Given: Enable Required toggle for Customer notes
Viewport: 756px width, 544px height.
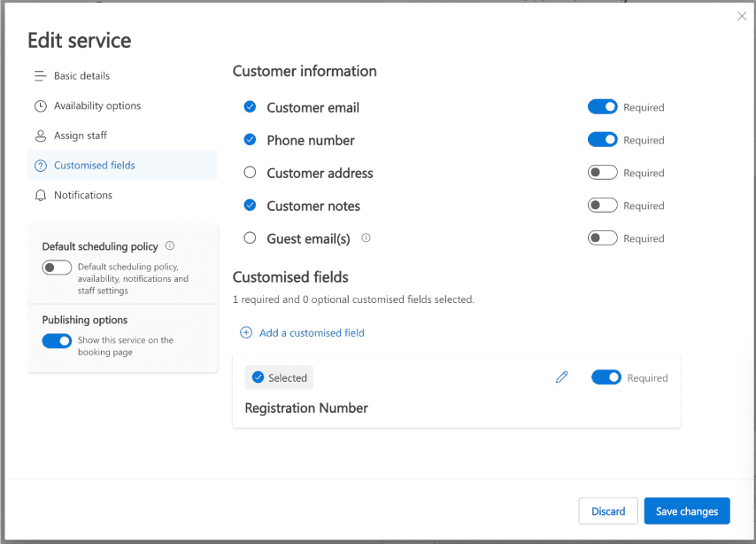Looking at the screenshot, I should [602, 206].
